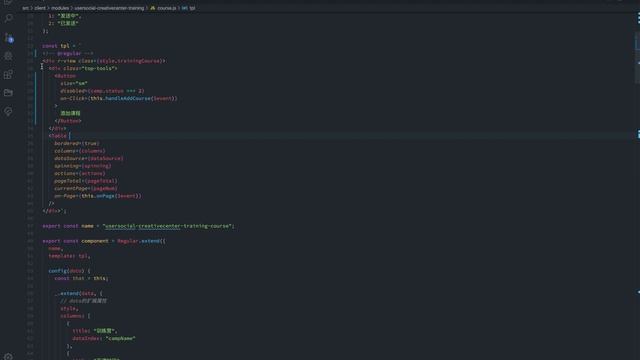This screenshot has width=640, height=360.
Task: Open the tpl symbol breadcrumb
Action: coord(192,8)
